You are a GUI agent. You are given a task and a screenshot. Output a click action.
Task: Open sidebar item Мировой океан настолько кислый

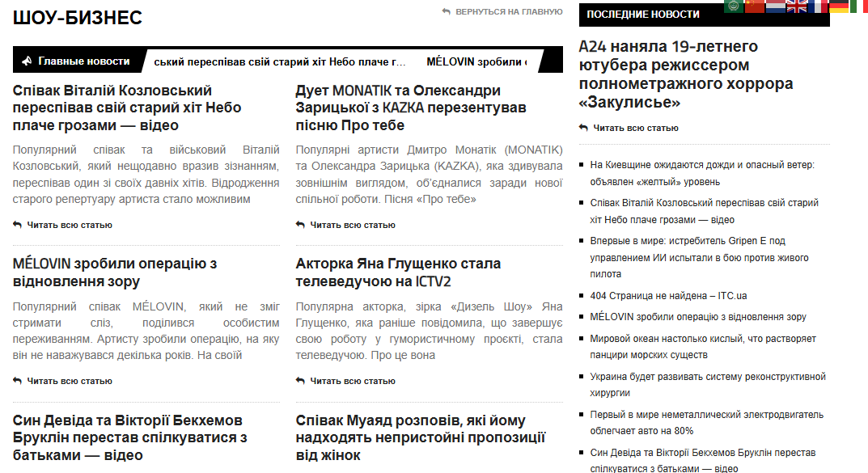coord(703,347)
